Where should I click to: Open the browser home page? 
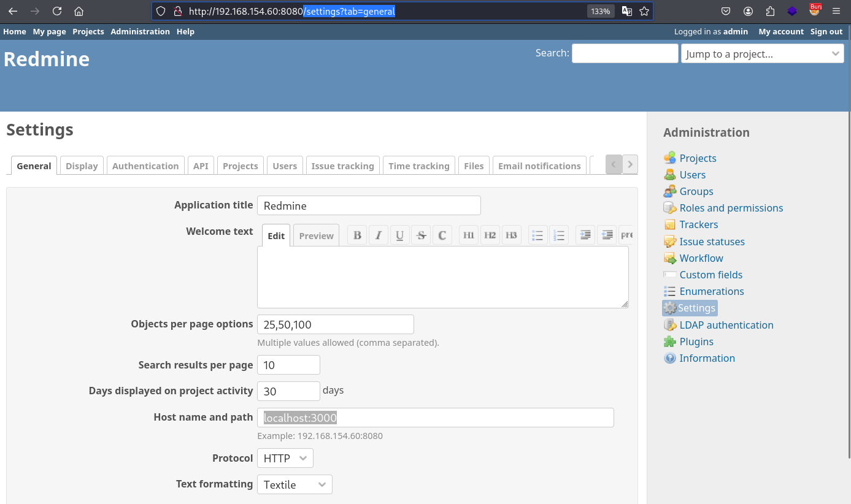(x=79, y=11)
